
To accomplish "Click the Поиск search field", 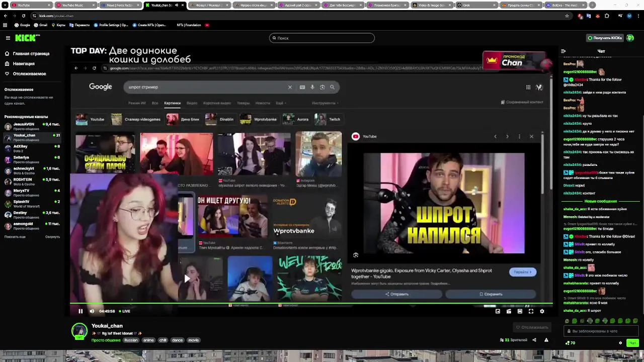I will click(322, 38).
